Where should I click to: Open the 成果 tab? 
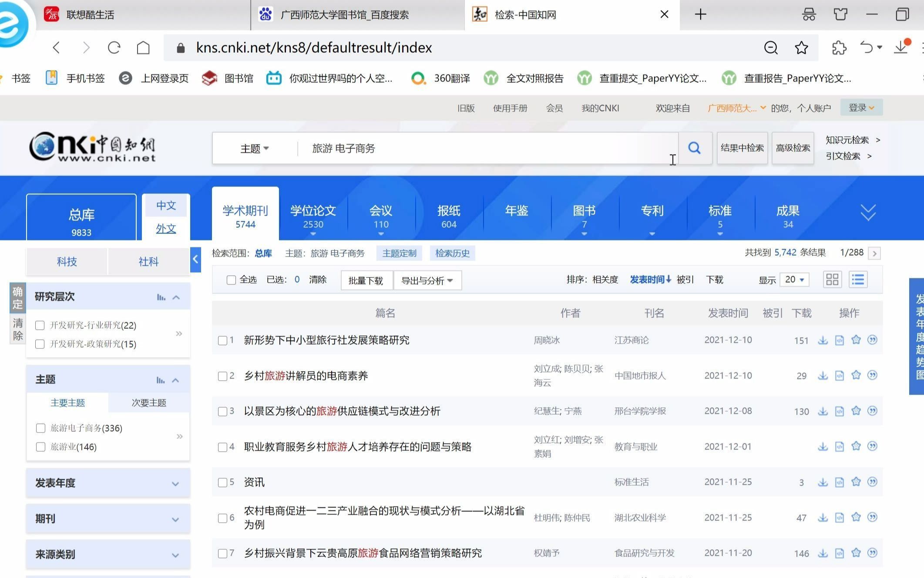788,216
